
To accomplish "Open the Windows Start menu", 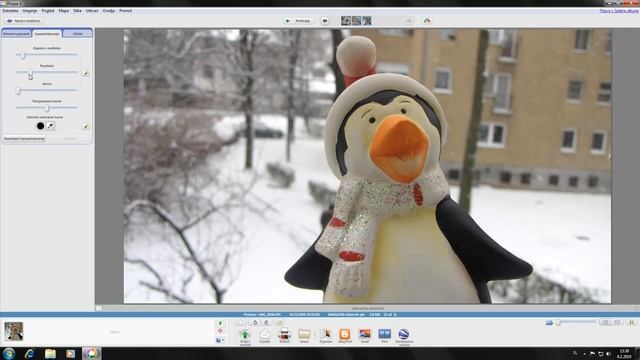I will (x=9, y=353).
